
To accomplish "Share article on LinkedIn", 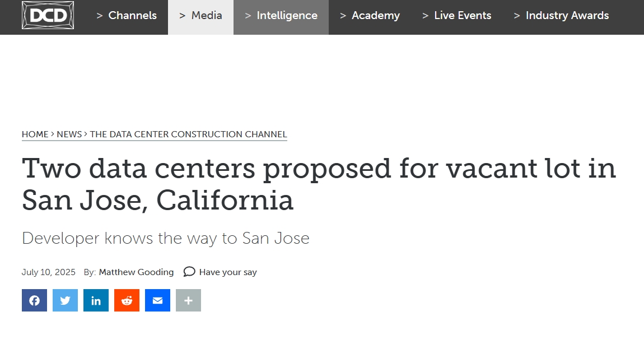I will click(96, 300).
